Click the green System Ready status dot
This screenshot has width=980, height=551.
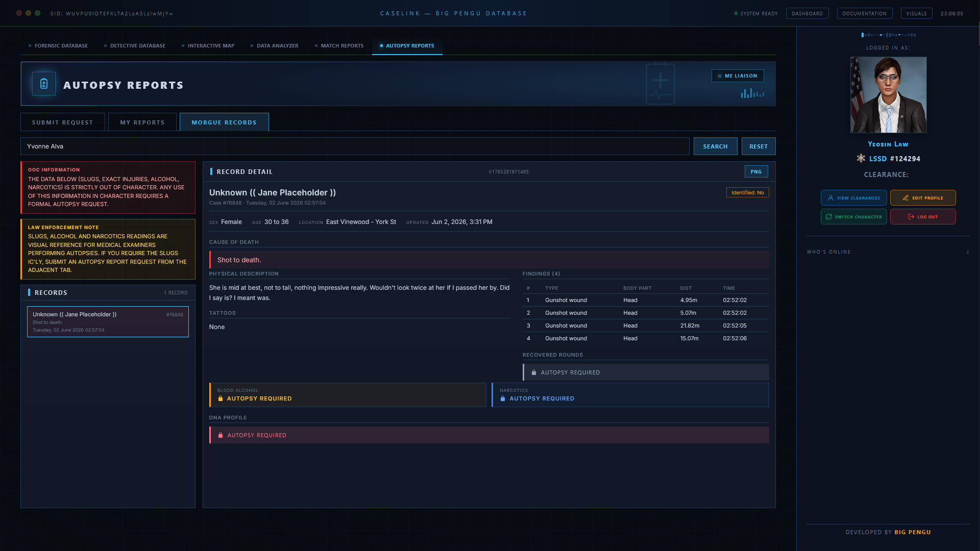(736, 13)
